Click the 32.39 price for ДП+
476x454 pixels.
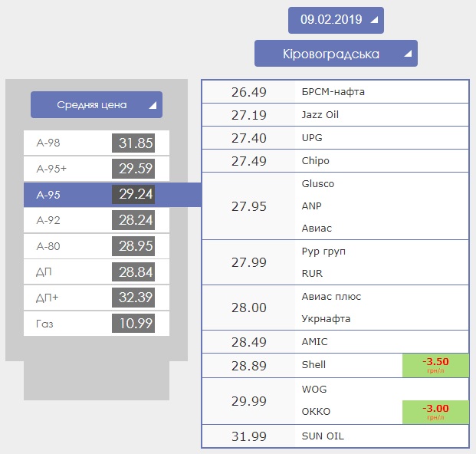[133, 298]
